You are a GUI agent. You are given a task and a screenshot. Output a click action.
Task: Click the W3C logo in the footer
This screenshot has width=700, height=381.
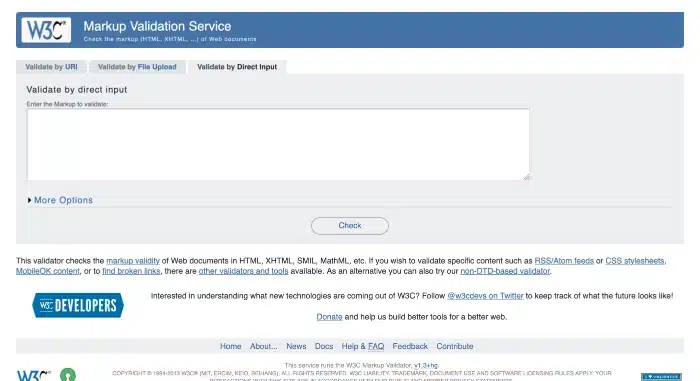coord(34,376)
